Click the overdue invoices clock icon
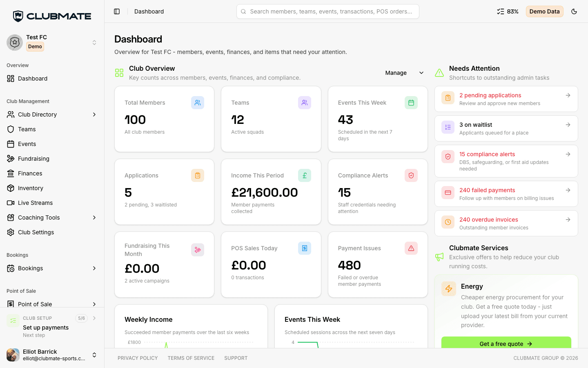The height and width of the screenshot is (368, 588). (448, 222)
